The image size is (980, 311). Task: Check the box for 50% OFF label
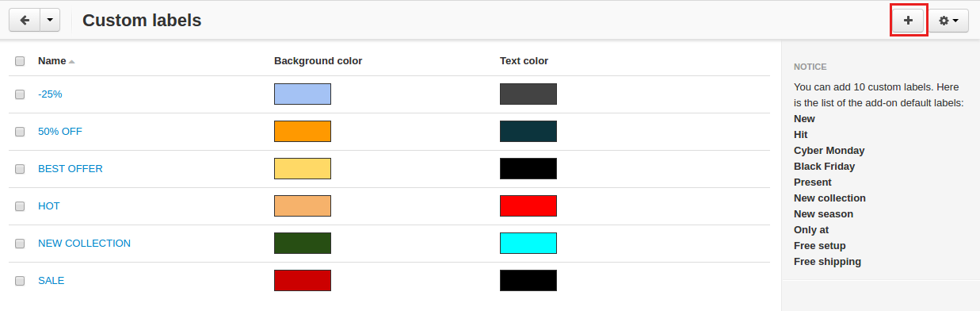tap(20, 132)
